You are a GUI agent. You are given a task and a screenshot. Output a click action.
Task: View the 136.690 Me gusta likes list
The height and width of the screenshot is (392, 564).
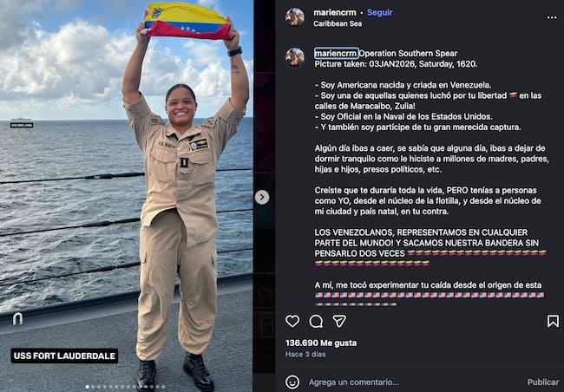coord(321,343)
